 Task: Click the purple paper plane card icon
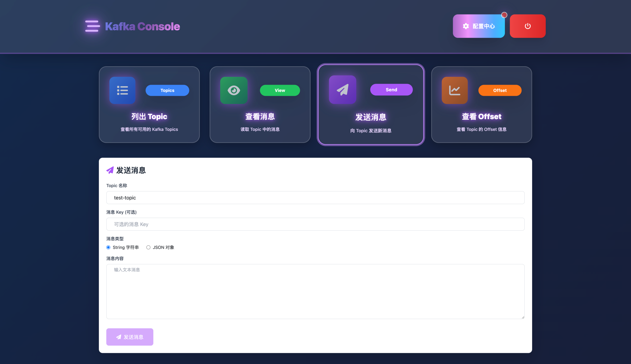pyautogui.click(x=343, y=89)
